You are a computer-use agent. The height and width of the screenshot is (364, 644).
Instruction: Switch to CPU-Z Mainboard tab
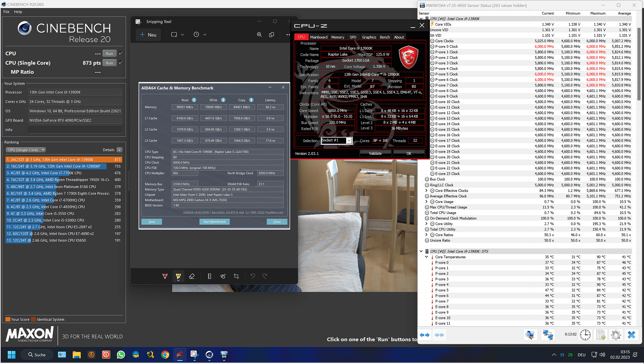(319, 37)
